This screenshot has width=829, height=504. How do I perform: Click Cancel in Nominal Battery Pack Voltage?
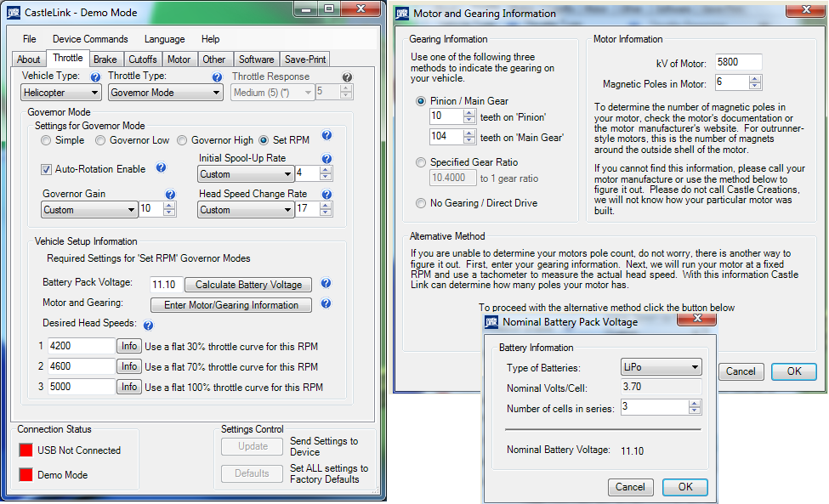click(630, 486)
